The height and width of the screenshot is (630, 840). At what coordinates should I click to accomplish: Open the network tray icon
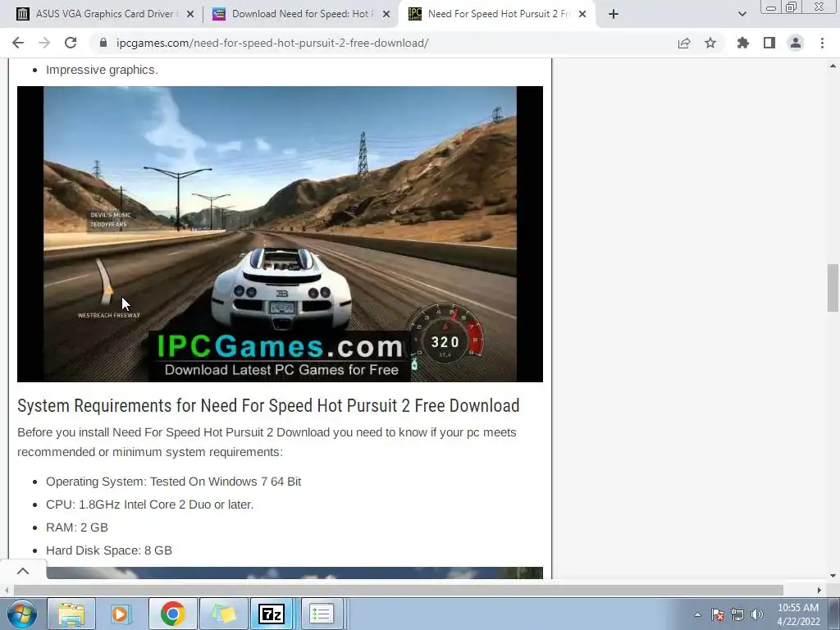coord(737,614)
